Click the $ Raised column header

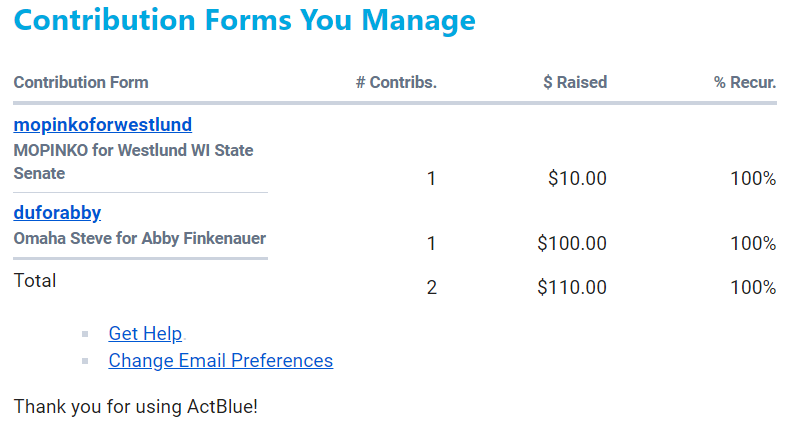[575, 83]
